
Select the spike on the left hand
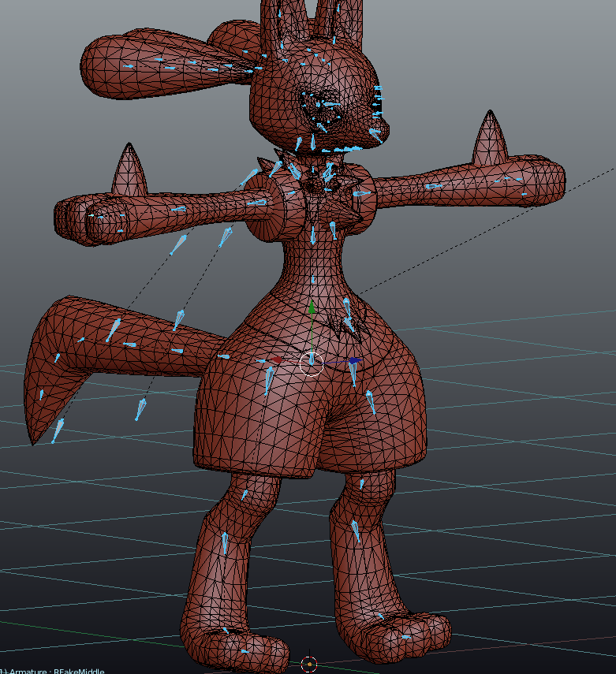129,171
